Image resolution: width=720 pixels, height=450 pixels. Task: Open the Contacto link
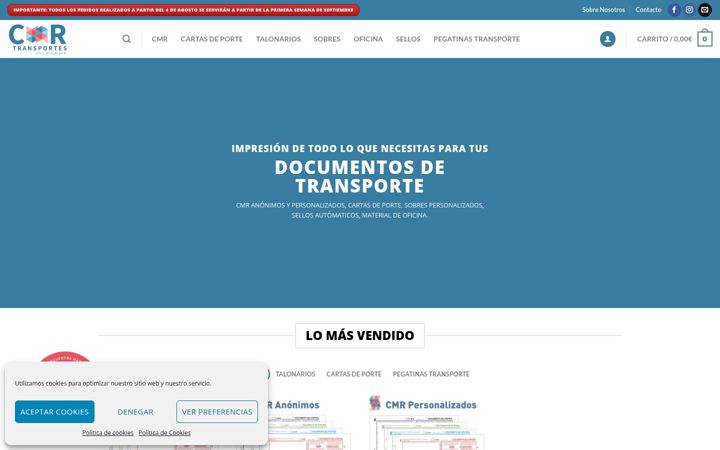[648, 10]
